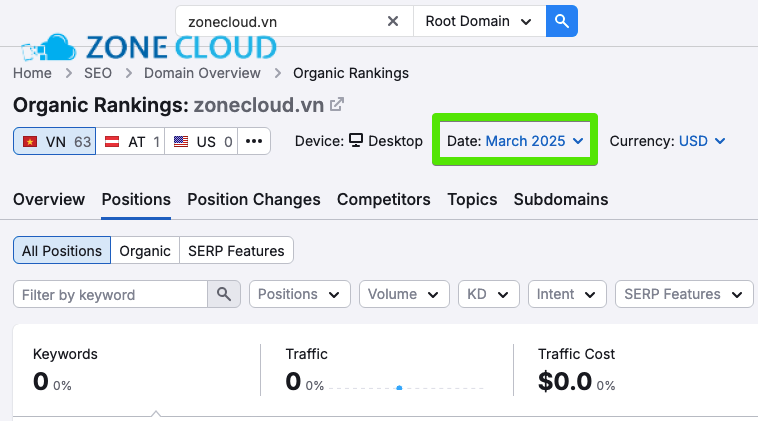The image size is (758, 421).
Task: Click the Traffic Cost $0.0 value
Action: pos(565,381)
